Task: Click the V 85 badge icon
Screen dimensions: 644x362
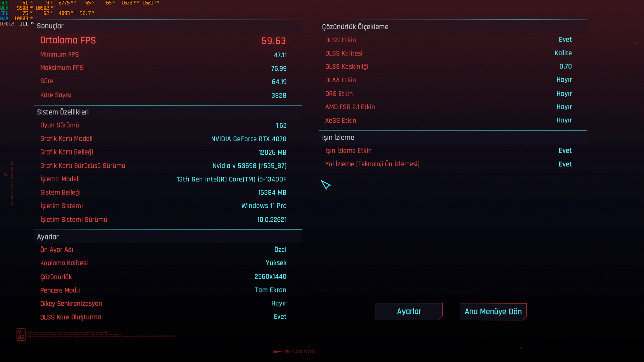Action: (21, 334)
